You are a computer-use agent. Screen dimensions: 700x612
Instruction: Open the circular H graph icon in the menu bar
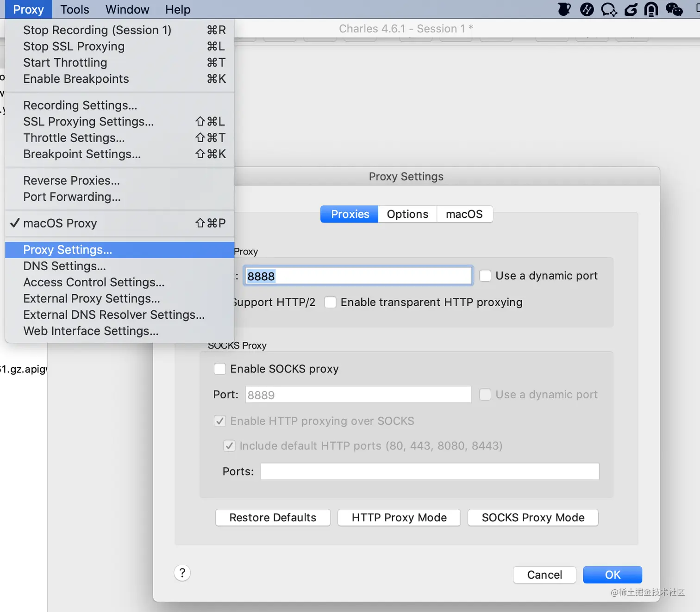587,9
